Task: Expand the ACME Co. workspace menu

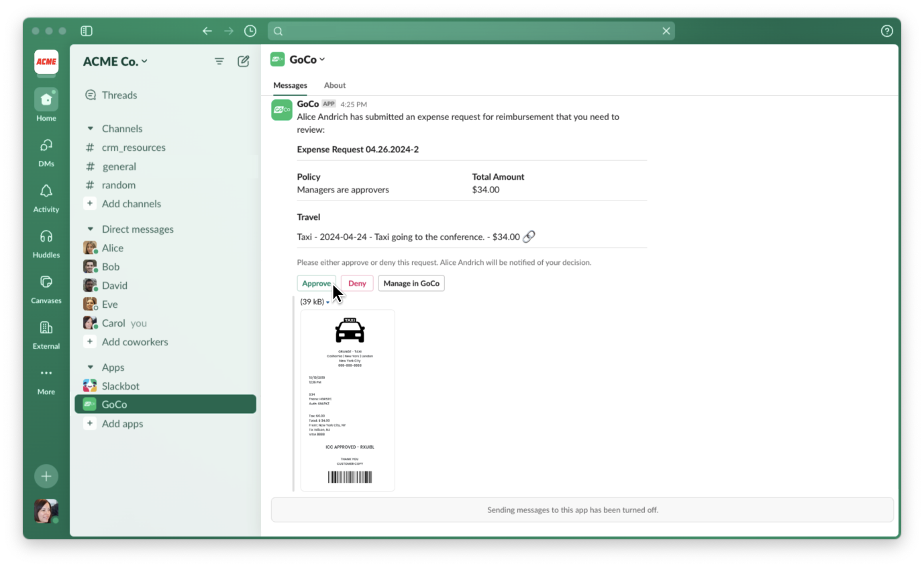Action: coord(115,60)
